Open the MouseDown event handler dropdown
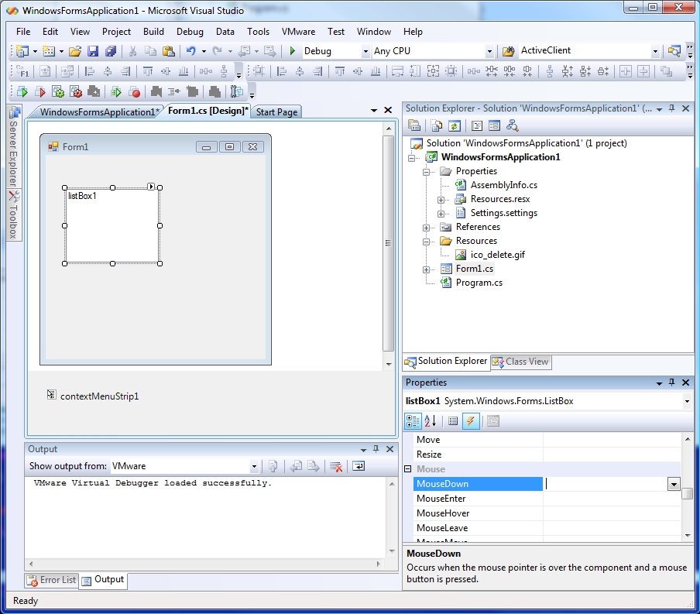The width and height of the screenshot is (700, 614). 674,484
